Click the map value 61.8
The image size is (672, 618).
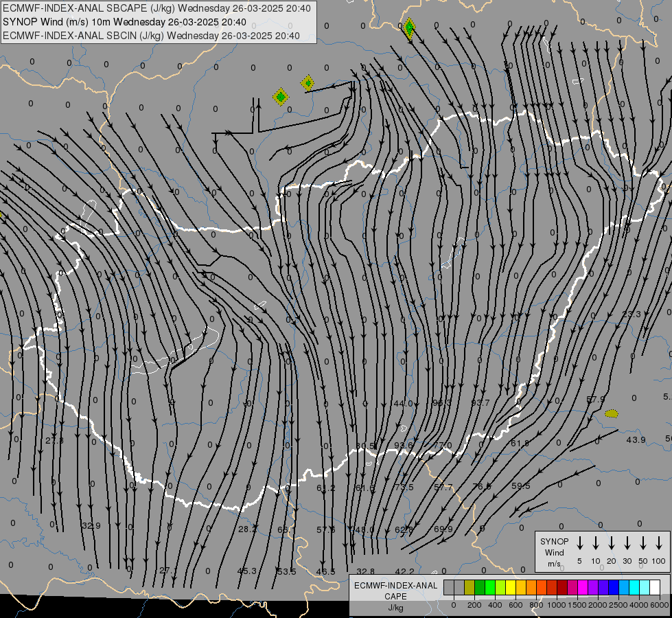tap(520, 443)
